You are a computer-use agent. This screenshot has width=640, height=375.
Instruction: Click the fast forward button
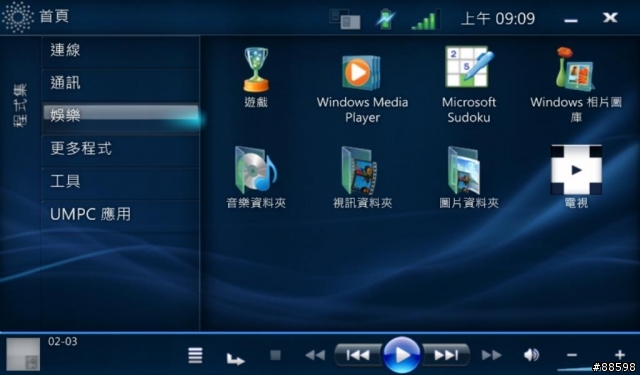(x=491, y=355)
